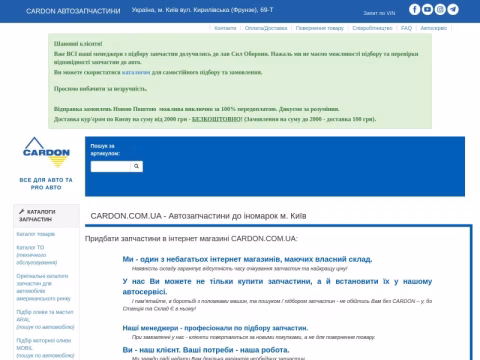
Task: Click the Придбати запчастини intro line
Action: (x=191, y=239)
